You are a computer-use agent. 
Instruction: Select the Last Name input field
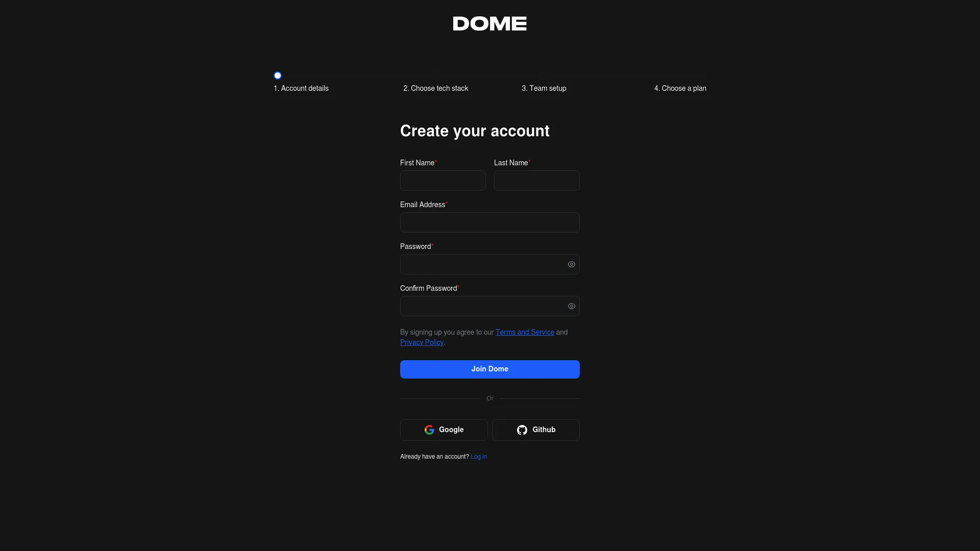536,180
